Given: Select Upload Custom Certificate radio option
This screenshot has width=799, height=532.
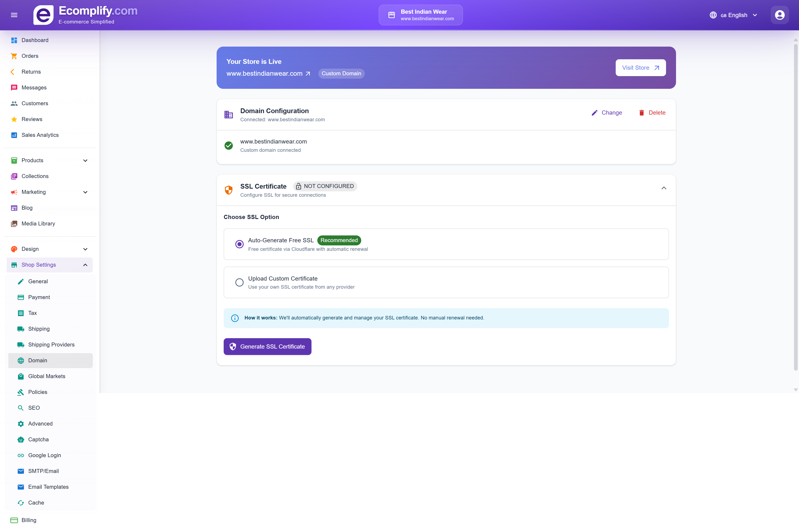Looking at the screenshot, I should [239, 282].
